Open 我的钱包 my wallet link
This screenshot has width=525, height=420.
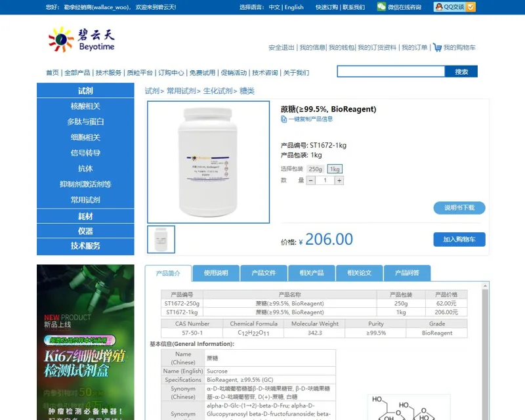coord(341,47)
